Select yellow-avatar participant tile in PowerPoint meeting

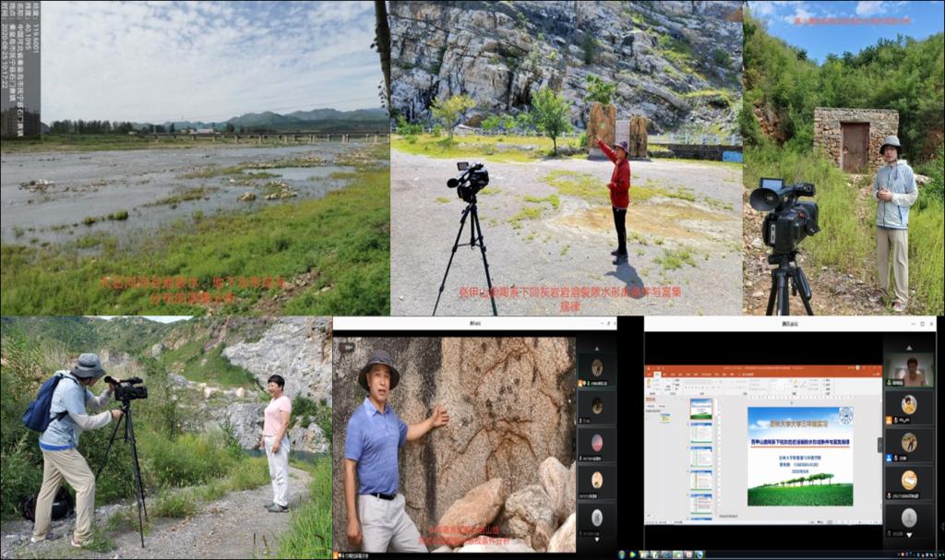[x=909, y=406]
